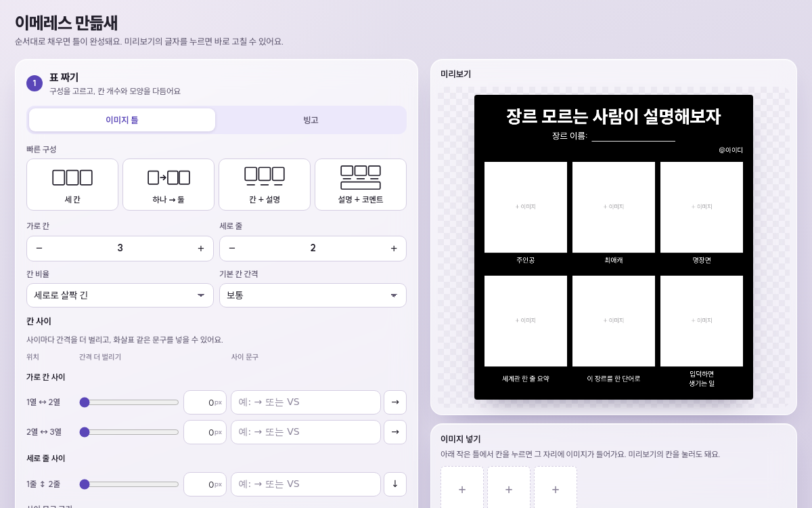This screenshot has width=812, height=508.
Task: Focus the 사이 문구 input for 1줄 ↕ 2줄
Action: [x=306, y=484]
